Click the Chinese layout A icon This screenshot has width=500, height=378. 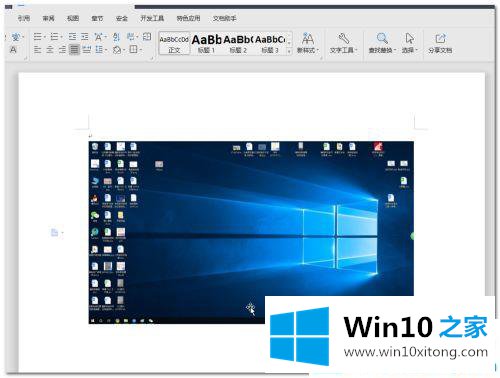[99, 37]
